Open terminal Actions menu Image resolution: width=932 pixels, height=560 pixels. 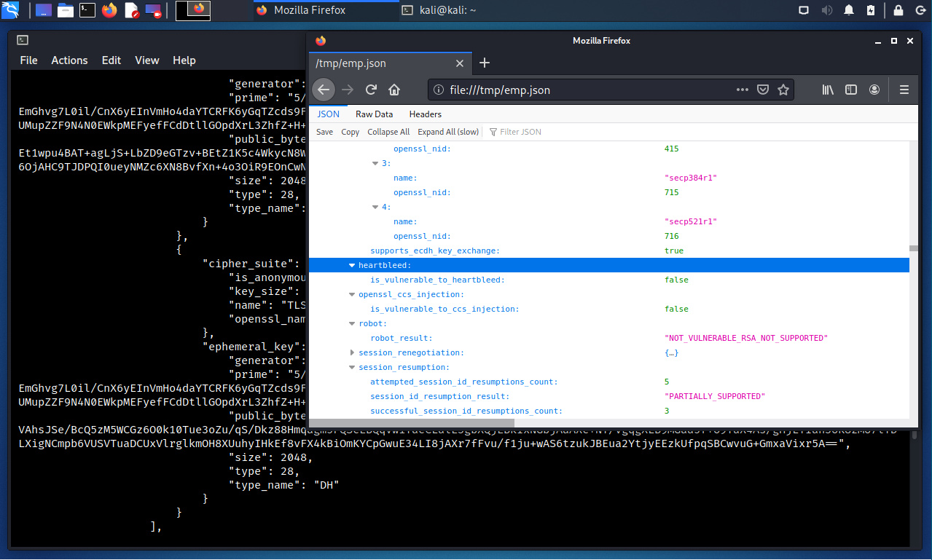pyautogui.click(x=69, y=60)
